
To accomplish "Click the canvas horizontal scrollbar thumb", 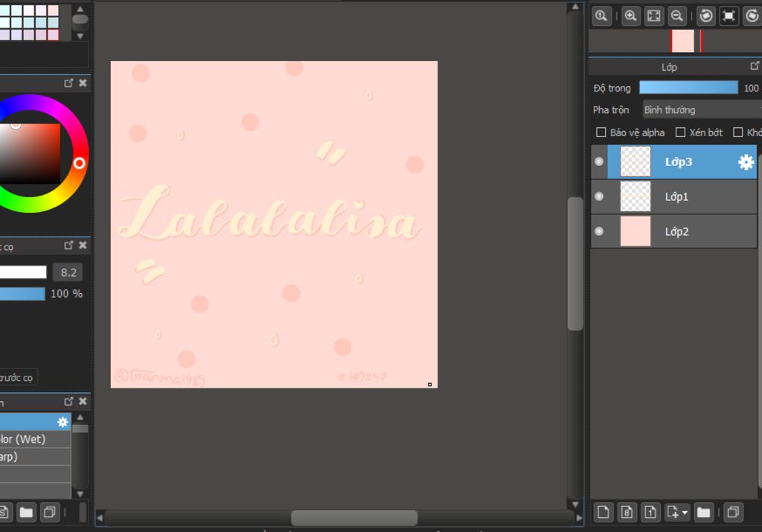I will coord(354,518).
